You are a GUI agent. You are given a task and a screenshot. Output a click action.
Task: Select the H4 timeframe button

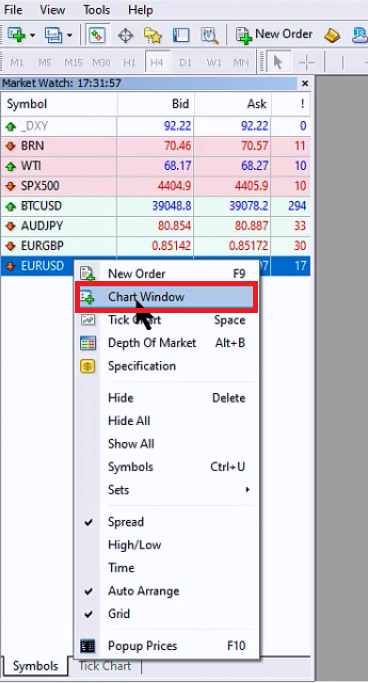[x=157, y=63]
